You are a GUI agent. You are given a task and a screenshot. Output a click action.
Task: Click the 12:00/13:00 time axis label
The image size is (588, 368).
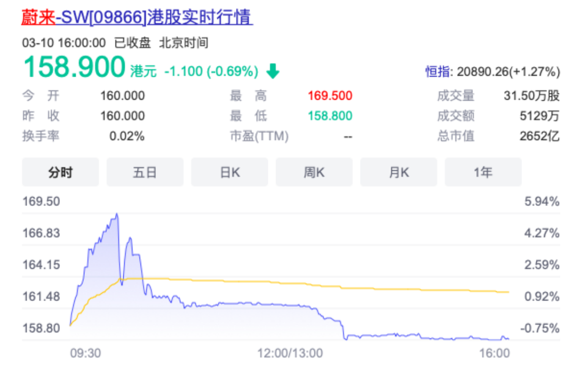[290, 353]
